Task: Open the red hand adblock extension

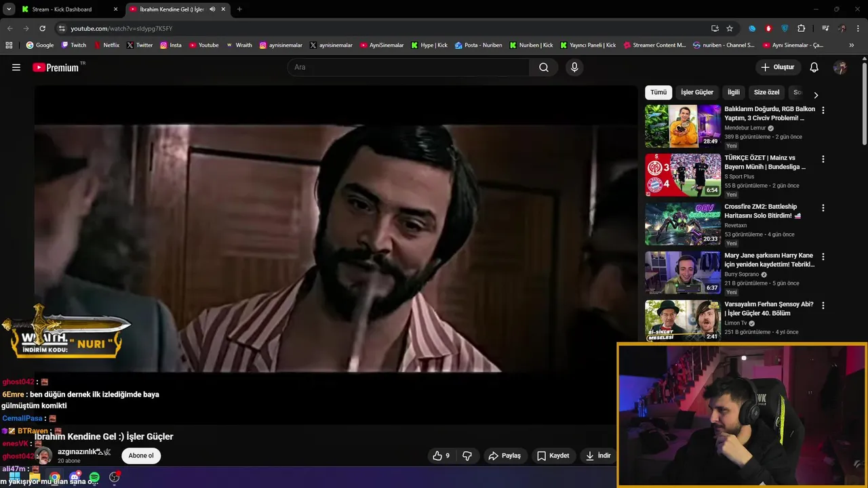Action: click(768, 28)
